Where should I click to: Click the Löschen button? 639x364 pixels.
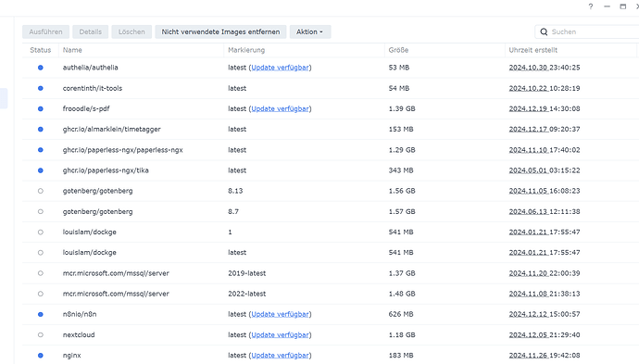(x=132, y=31)
